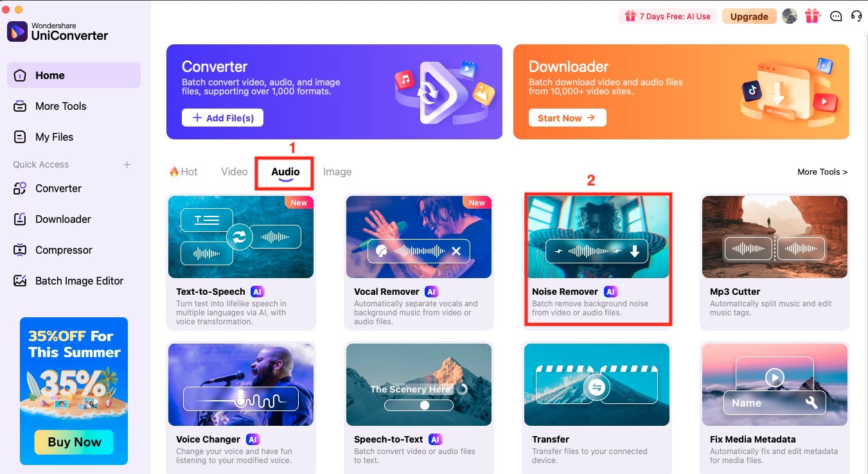Open the Mp3 Cutter tool thumbnail
The image size is (868, 474).
click(775, 237)
